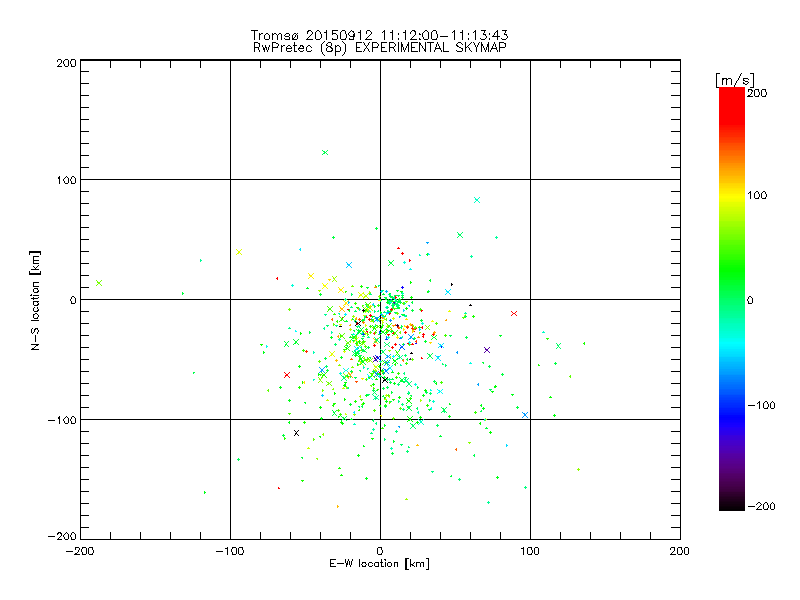Select the cyan X marker in upper right quadrant
Image resolution: width=800 pixels, height=600 pixels.
click(x=477, y=200)
